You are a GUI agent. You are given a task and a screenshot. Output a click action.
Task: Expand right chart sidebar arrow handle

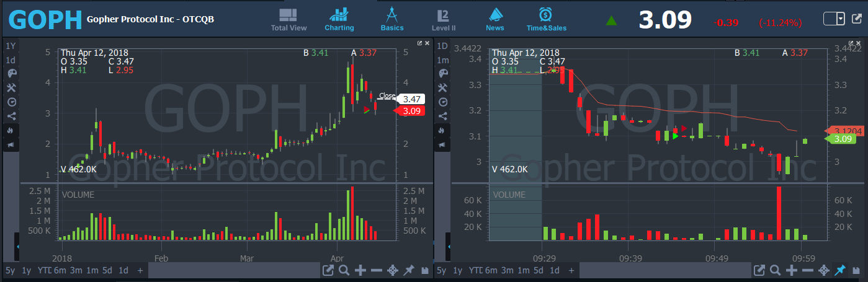coord(449,247)
